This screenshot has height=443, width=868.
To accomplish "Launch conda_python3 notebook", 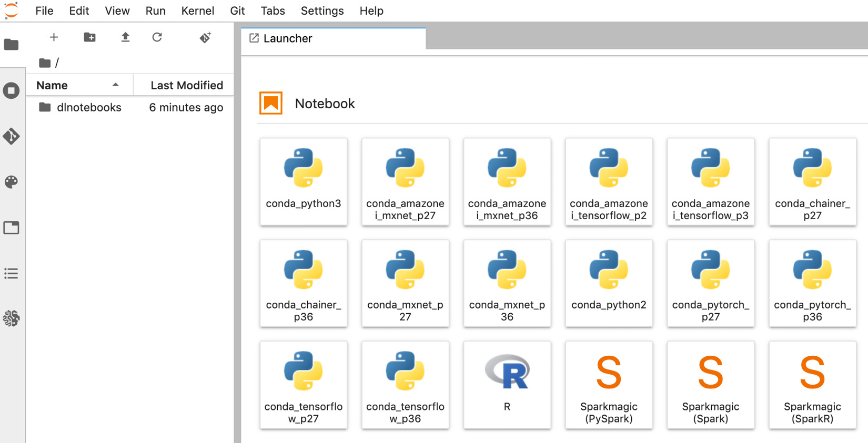I will click(x=304, y=182).
